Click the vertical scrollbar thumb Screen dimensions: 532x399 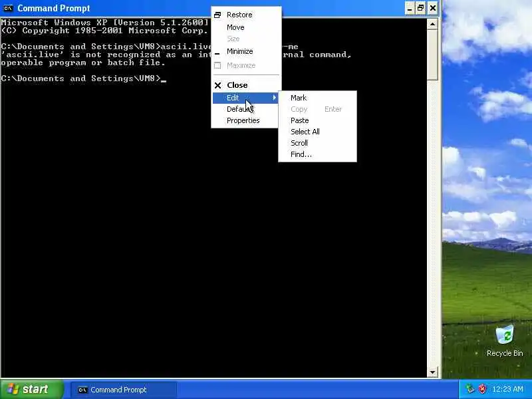(x=432, y=55)
